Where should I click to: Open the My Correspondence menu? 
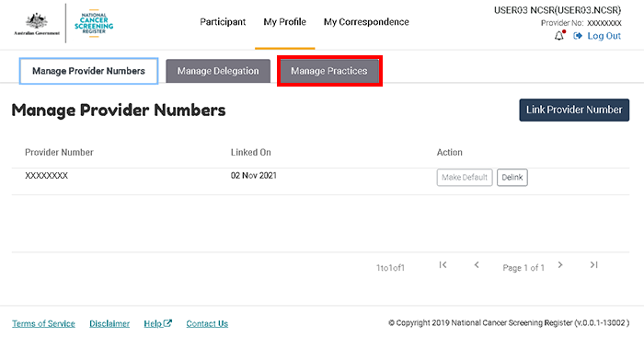[x=366, y=22]
